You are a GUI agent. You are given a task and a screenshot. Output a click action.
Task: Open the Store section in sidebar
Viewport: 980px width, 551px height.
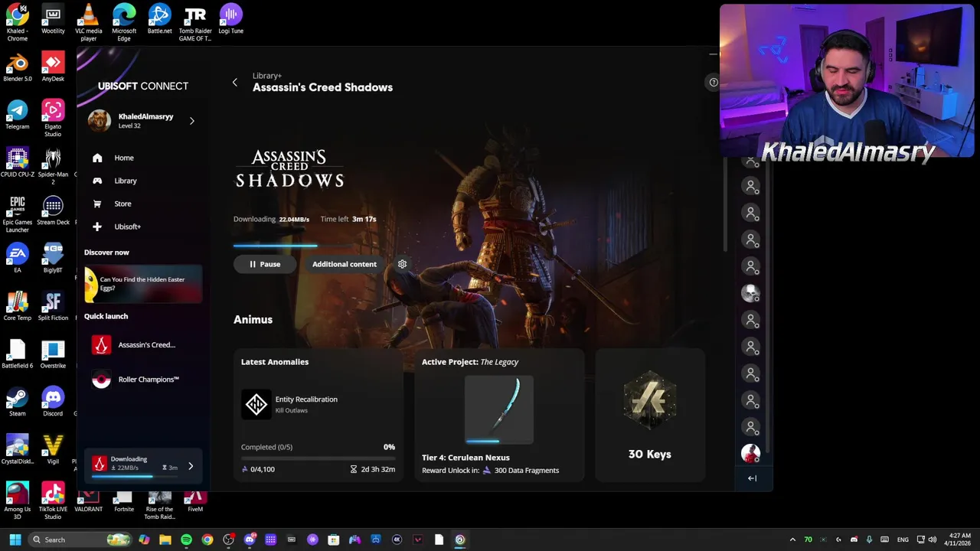pyautogui.click(x=122, y=204)
